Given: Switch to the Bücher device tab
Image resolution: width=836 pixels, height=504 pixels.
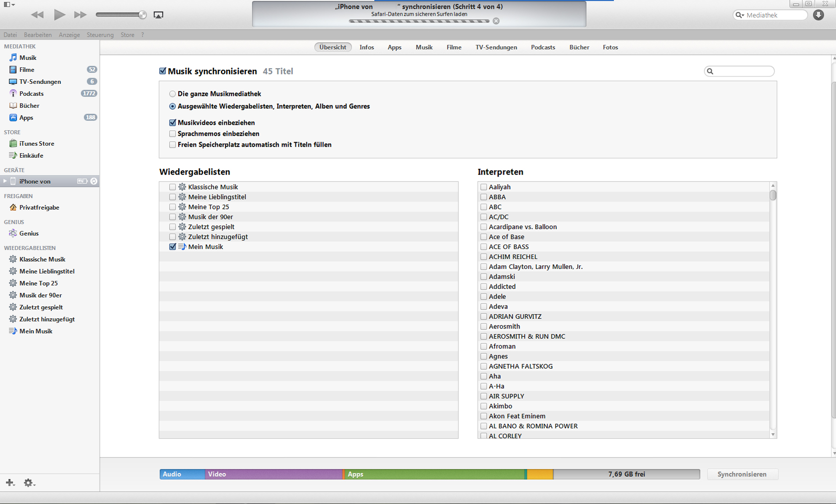Looking at the screenshot, I should [x=579, y=47].
